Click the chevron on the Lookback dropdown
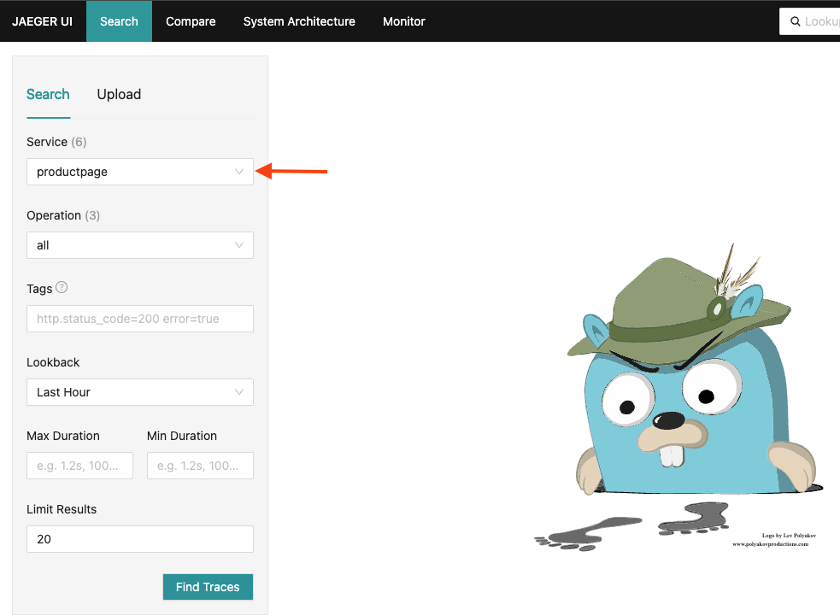The width and height of the screenshot is (840, 616). [239, 391]
